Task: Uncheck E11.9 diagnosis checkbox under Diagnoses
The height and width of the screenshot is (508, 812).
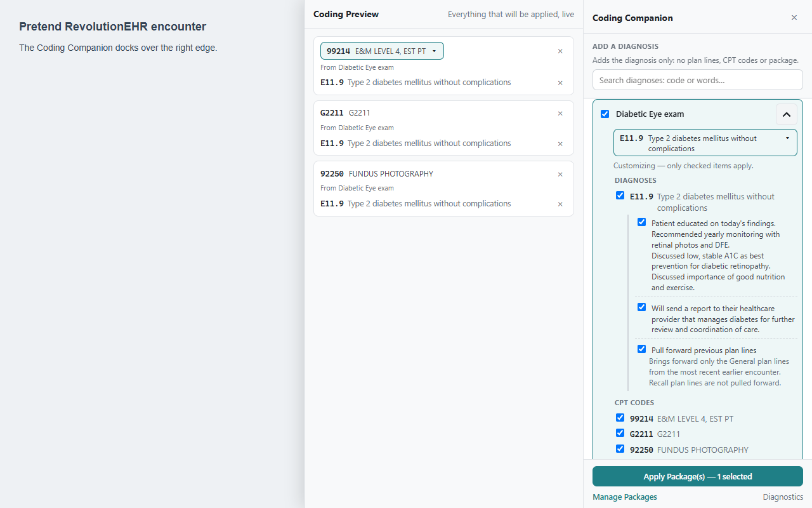Action: (620, 196)
